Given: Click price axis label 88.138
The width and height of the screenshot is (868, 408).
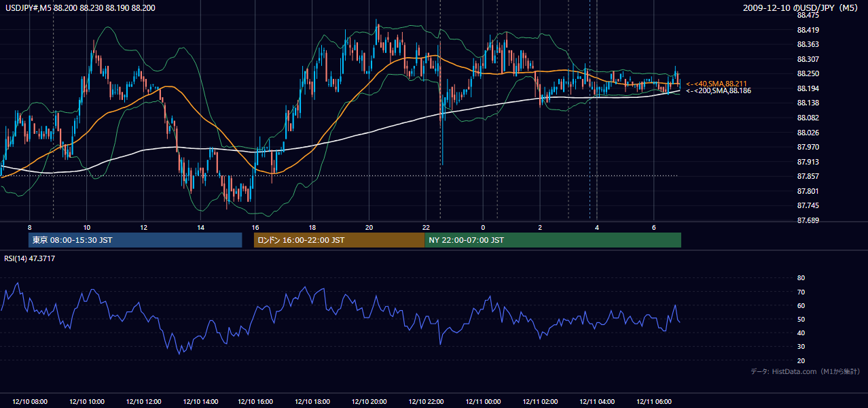Looking at the screenshot, I should (808, 103).
